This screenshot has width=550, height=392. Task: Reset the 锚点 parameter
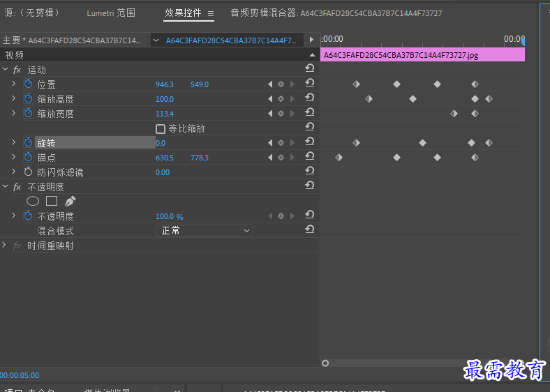309,156
